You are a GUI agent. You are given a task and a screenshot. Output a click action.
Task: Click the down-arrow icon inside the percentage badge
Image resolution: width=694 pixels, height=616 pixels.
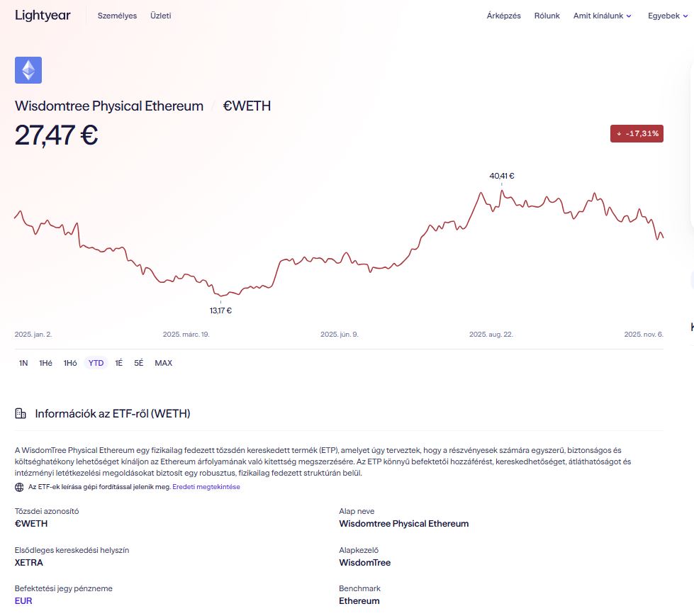pos(620,133)
